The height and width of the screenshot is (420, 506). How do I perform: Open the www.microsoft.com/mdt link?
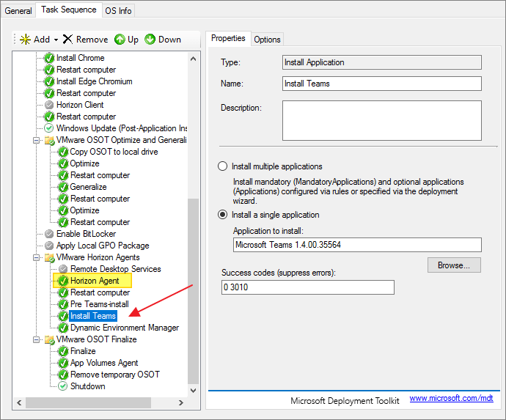click(x=450, y=399)
